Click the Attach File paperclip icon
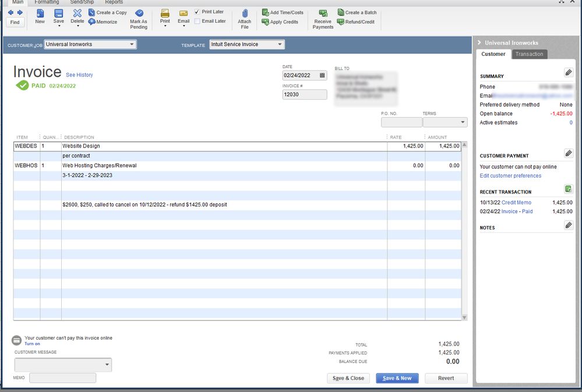582x392 pixels. click(x=245, y=13)
